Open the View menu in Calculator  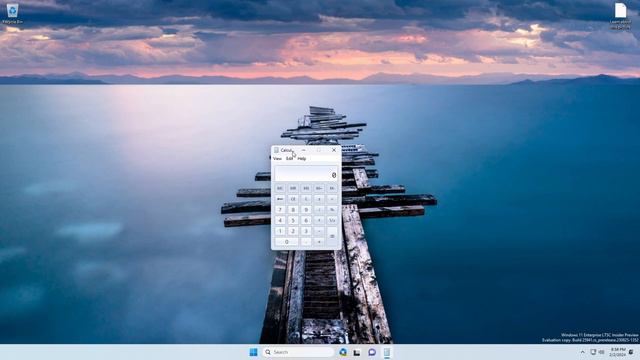(x=277, y=158)
